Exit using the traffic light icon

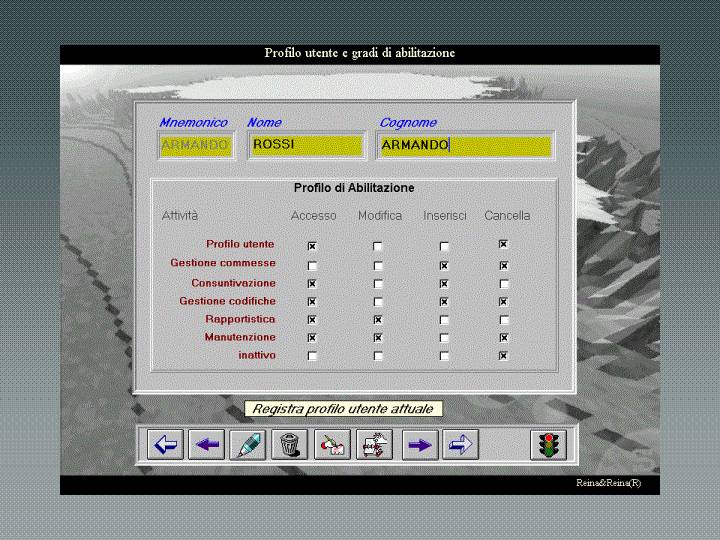point(548,444)
